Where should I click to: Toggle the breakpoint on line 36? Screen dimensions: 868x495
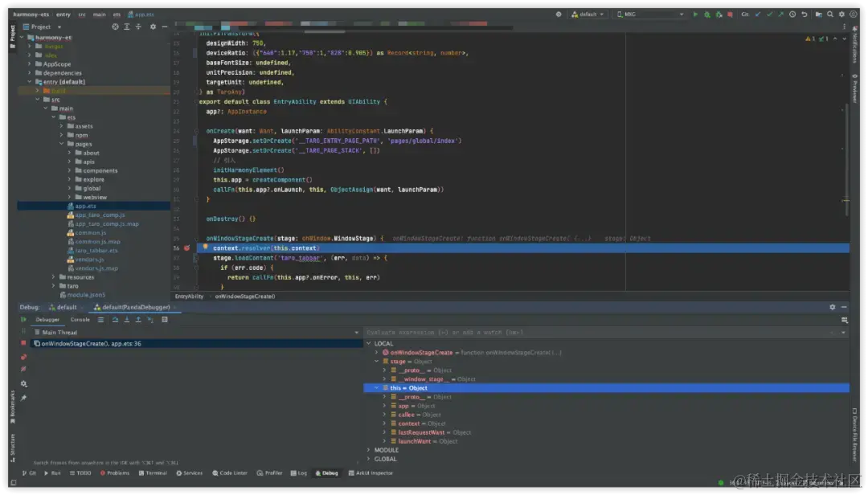pyautogui.click(x=186, y=248)
